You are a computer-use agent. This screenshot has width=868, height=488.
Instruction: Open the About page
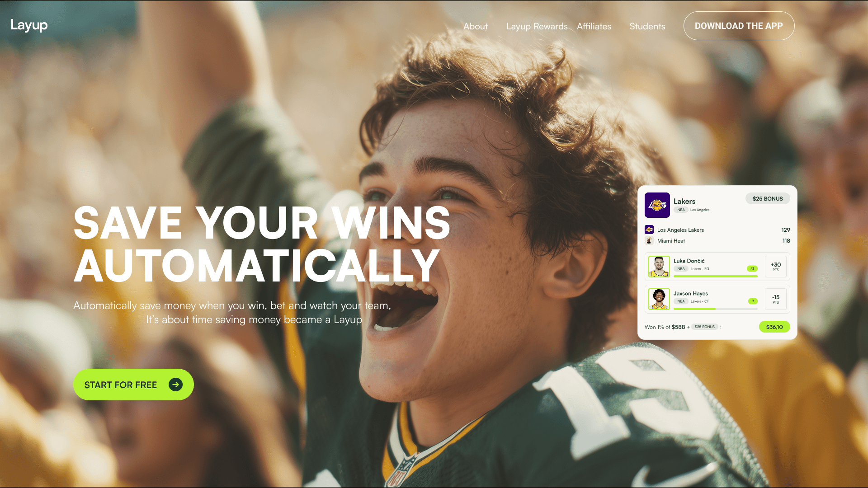coord(475,26)
